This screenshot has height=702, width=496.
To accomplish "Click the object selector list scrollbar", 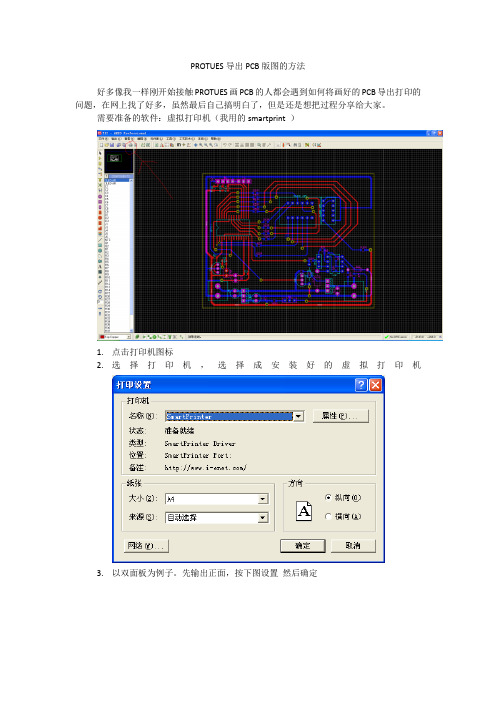I will coord(131,255).
